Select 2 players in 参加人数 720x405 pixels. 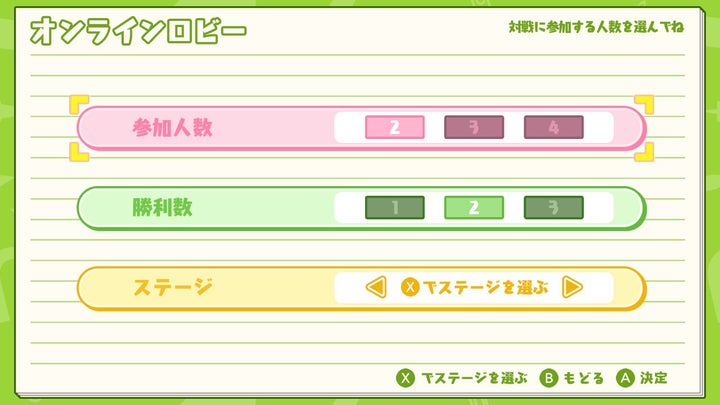click(x=395, y=128)
